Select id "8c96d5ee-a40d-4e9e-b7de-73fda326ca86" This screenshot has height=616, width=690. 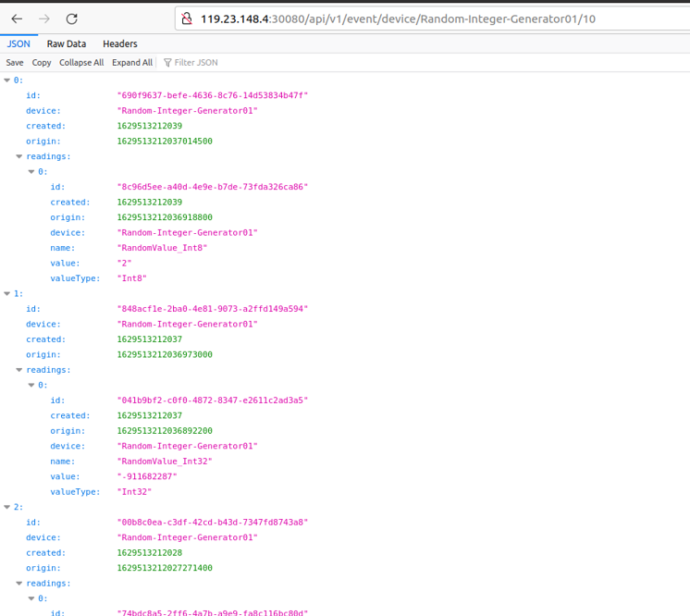point(212,187)
